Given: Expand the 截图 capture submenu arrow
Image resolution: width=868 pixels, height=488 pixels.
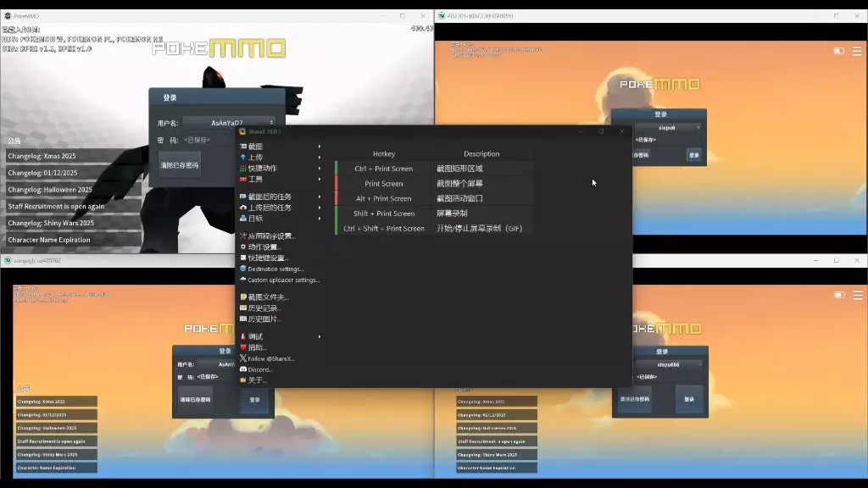Looking at the screenshot, I should coord(320,147).
